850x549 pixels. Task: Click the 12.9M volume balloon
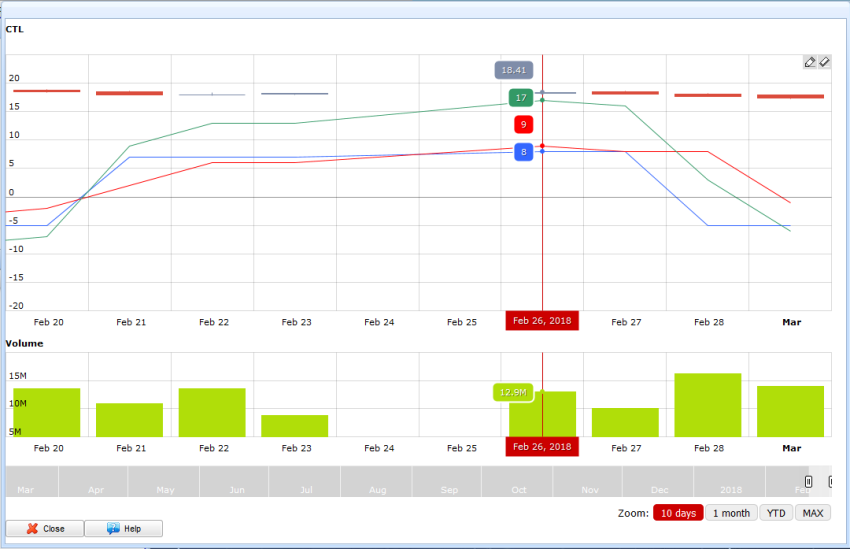512,392
